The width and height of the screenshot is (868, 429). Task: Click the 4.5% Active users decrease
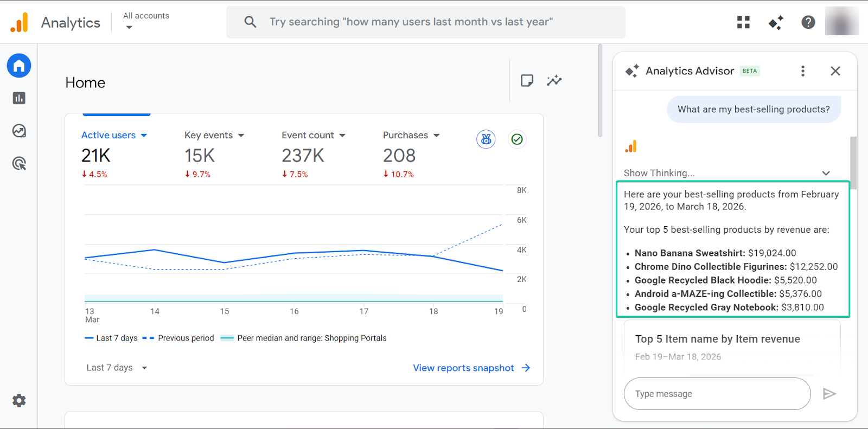94,174
